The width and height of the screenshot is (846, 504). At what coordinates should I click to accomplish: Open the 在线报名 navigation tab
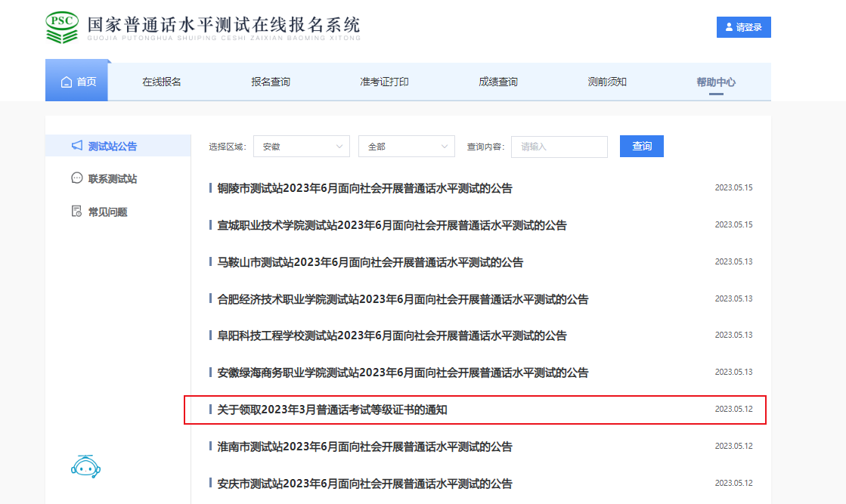[x=162, y=82]
